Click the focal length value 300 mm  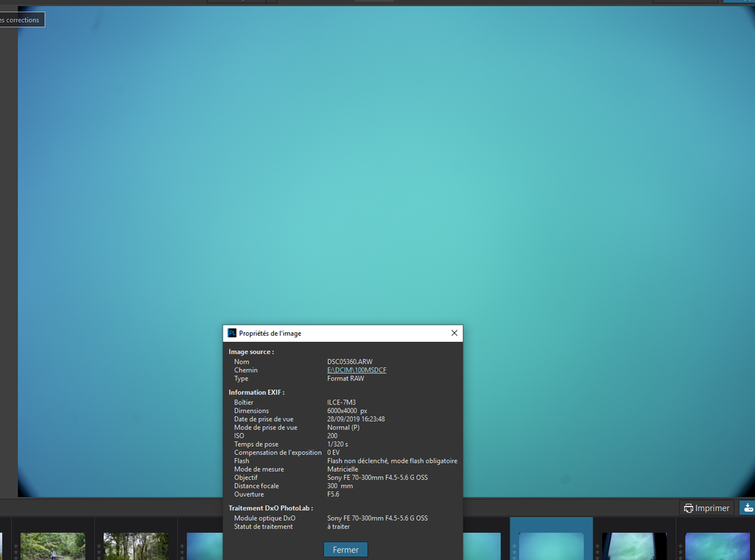[x=340, y=486]
